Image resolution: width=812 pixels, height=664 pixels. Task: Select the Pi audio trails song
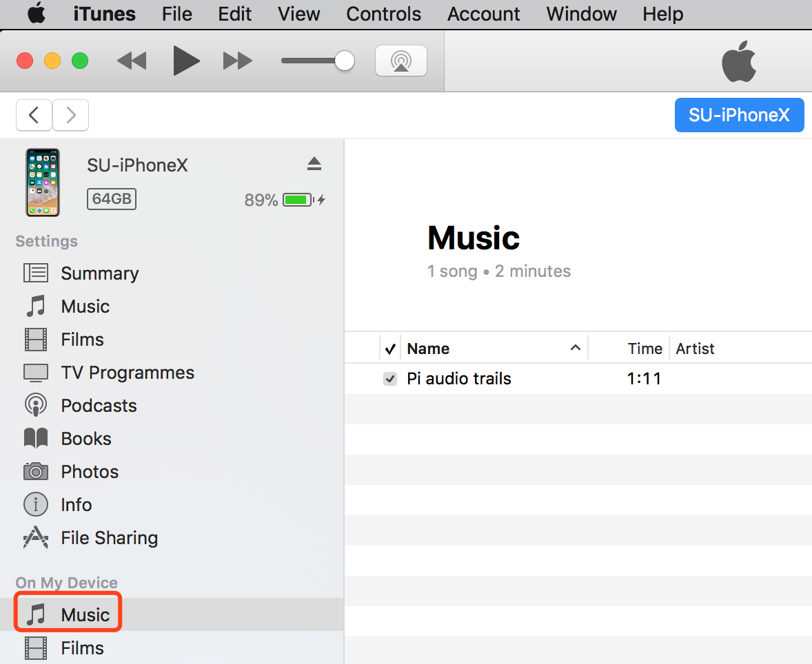(459, 379)
